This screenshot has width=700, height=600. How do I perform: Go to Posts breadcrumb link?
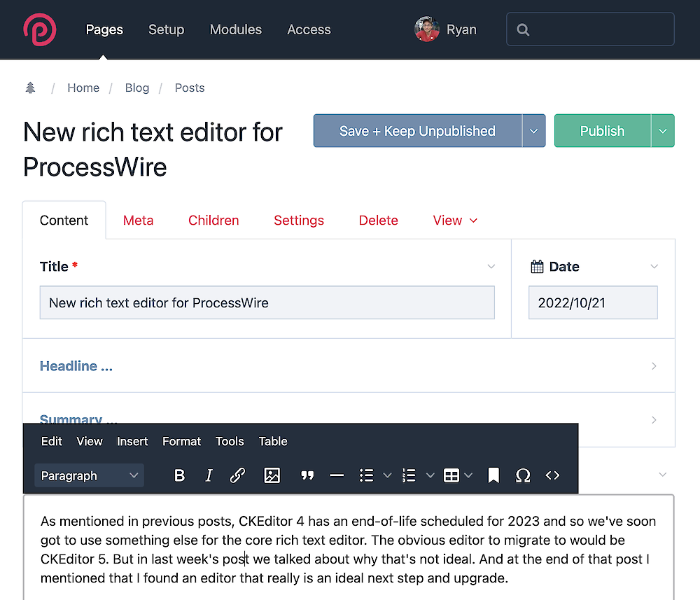[189, 88]
